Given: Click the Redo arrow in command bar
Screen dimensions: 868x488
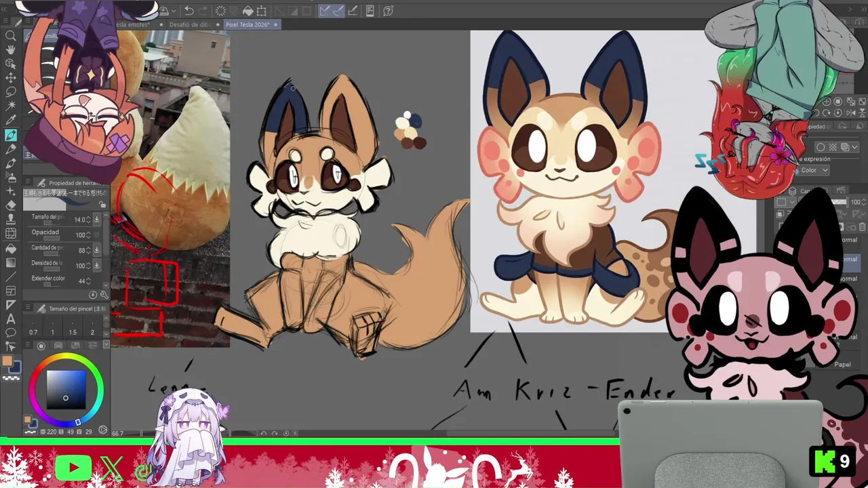Looking at the screenshot, I should coord(203,11).
